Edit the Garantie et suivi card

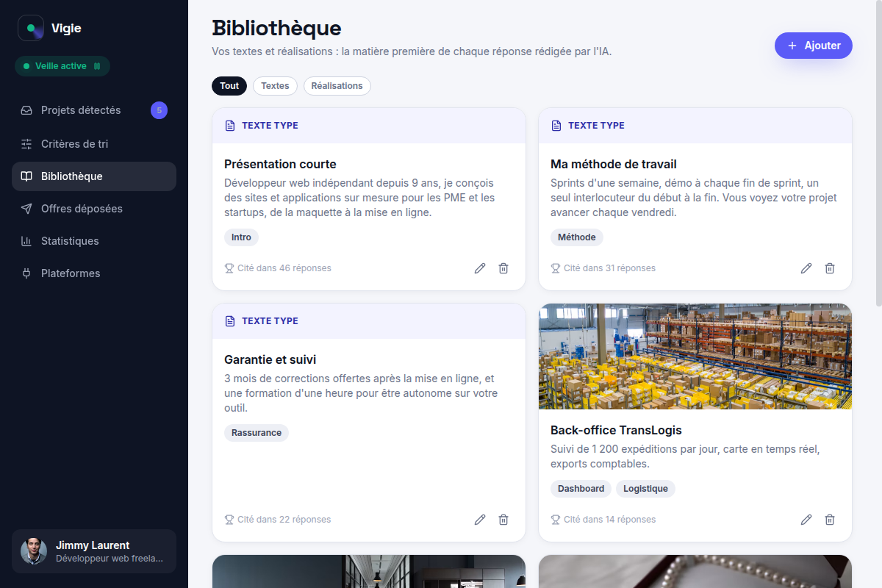[x=480, y=520]
